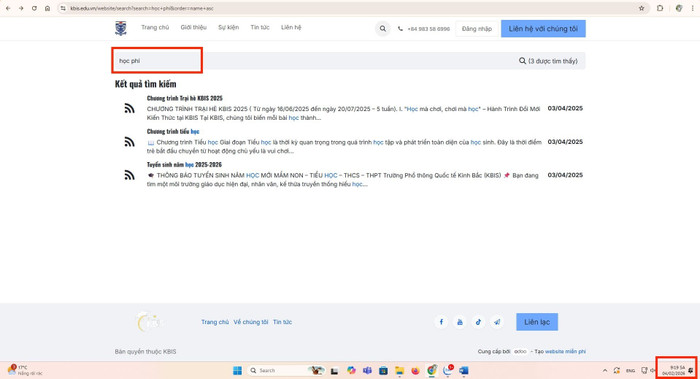Screen dimensions: 700x379
Task: Click the 'Kết quả tìm kiếm' heading
Action: coord(146,84)
